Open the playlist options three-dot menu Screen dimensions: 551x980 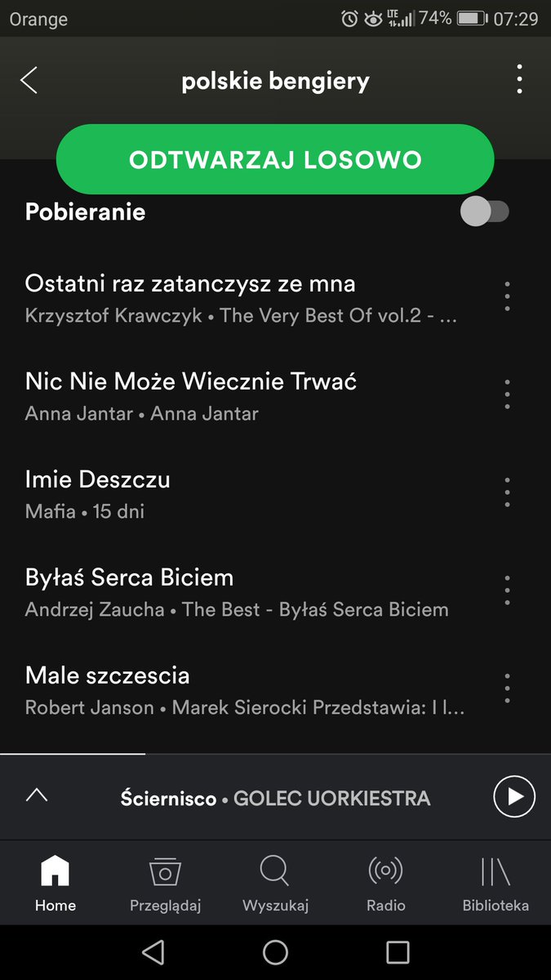[x=519, y=80]
